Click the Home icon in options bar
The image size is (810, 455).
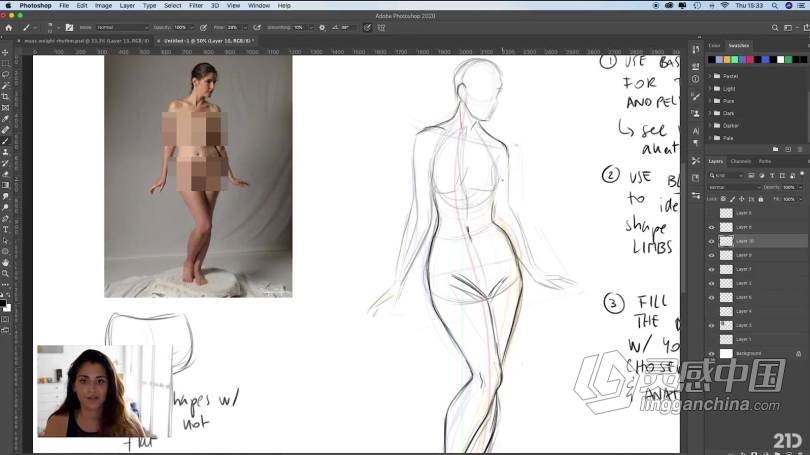tap(8, 28)
